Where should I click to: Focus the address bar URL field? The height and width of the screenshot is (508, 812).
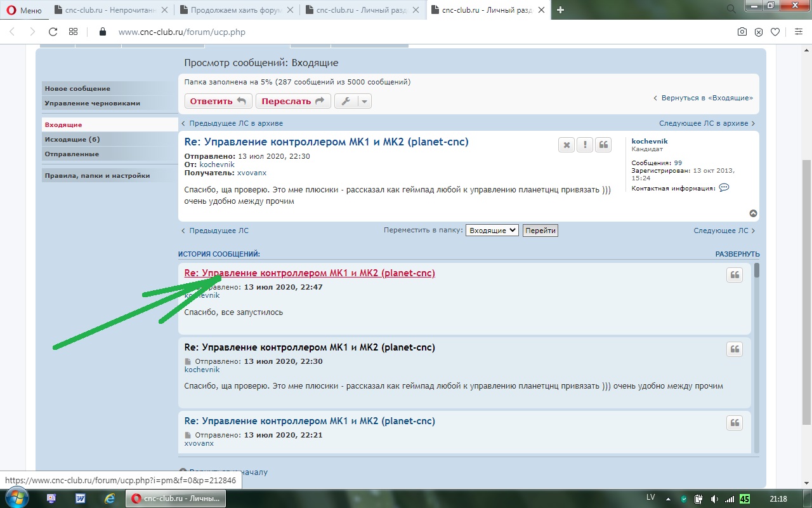pyautogui.click(x=181, y=32)
